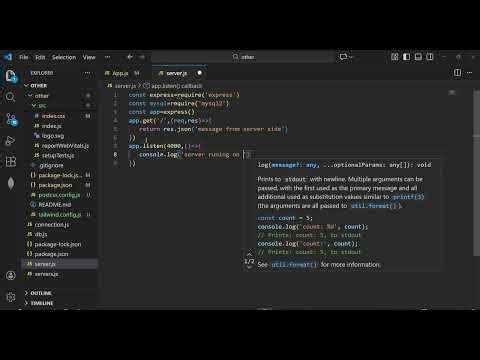Open Customize Layout icon in title bar

(x=395, y=57)
